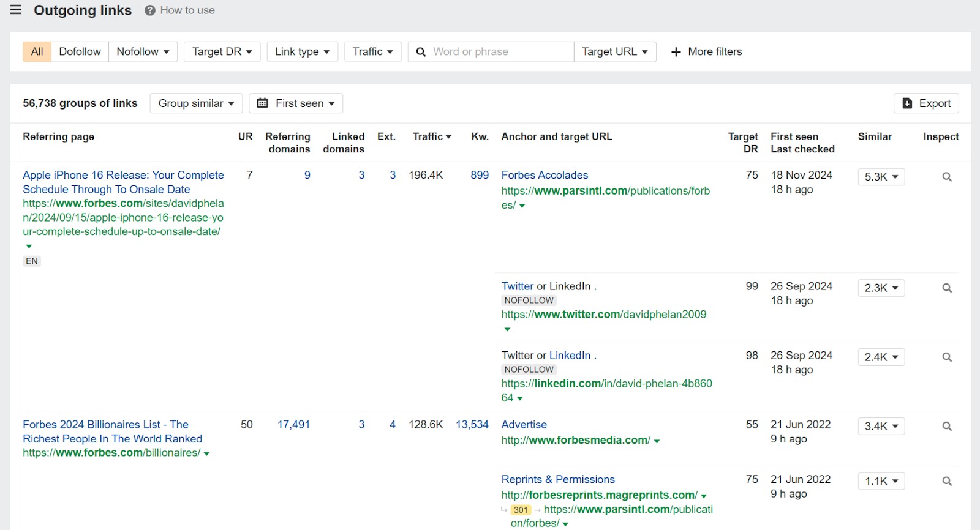Screen dimensions: 980x530
Task: Expand the 1.1K similar links dropdown
Action: (881, 481)
